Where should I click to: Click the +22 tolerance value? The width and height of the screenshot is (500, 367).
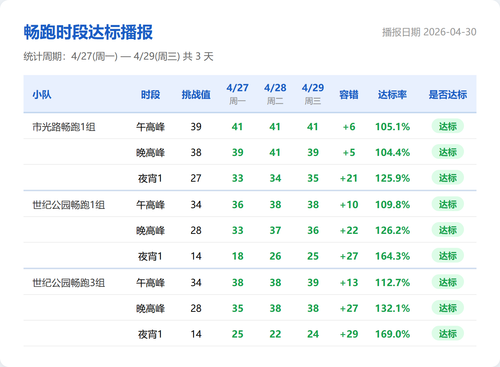pos(349,230)
